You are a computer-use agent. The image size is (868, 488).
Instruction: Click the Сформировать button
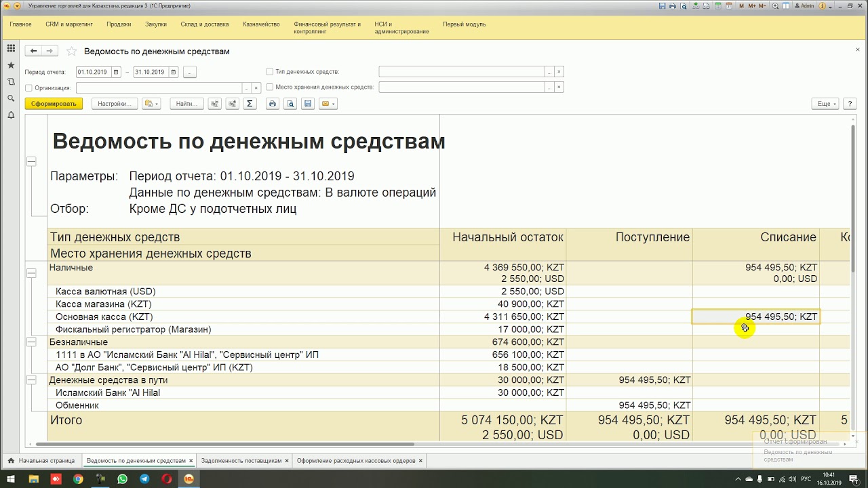click(x=54, y=104)
